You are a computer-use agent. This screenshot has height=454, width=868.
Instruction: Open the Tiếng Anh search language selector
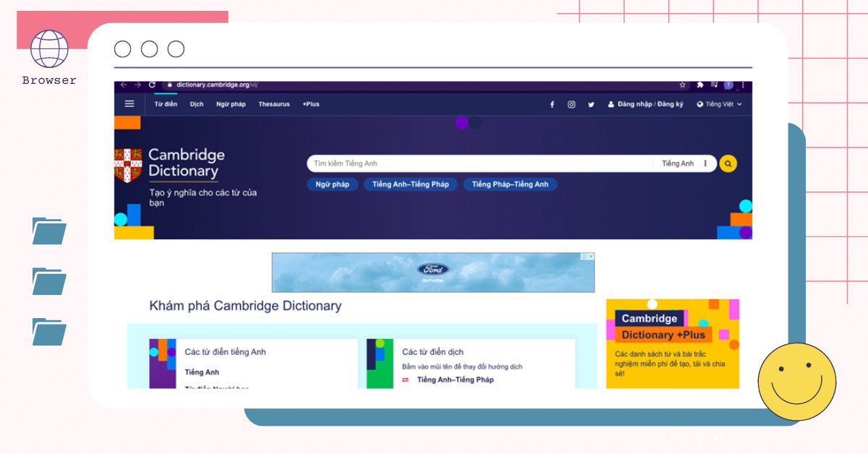tap(678, 163)
